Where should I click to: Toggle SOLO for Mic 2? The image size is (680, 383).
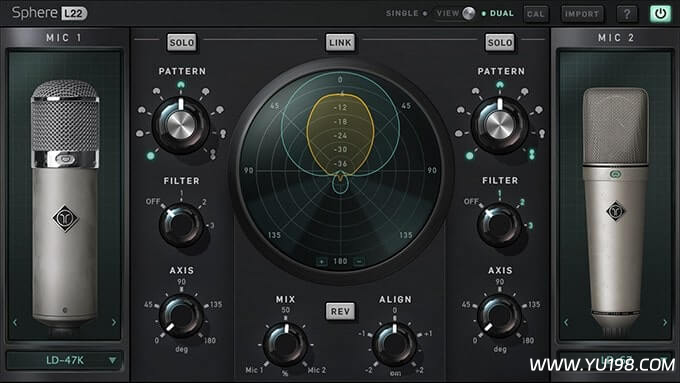[500, 43]
